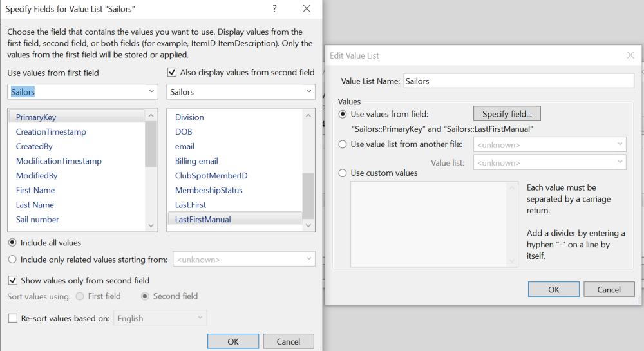Select PrimaryKey in the first field list

tap(36, 117)
